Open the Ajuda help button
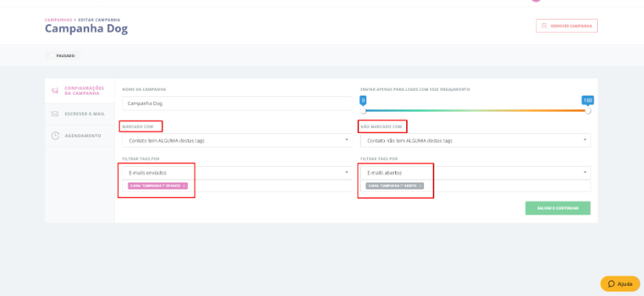The image size is (644, 296). click(621, 283)
